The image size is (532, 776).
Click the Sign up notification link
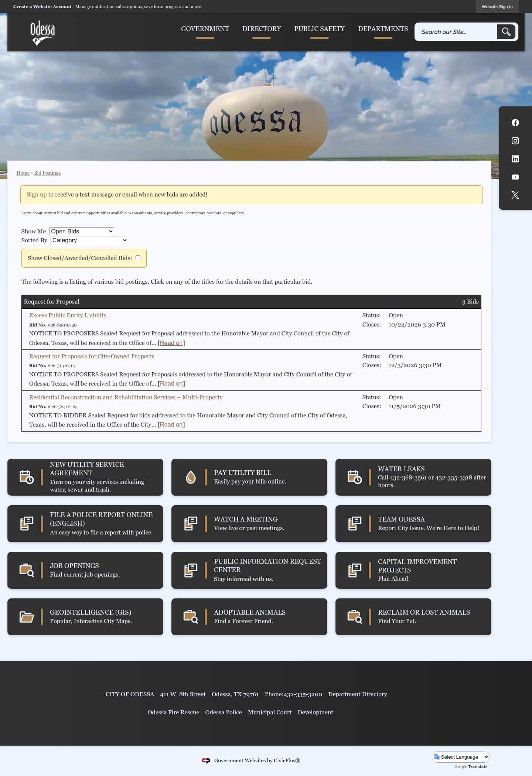[x=37, y=195]
